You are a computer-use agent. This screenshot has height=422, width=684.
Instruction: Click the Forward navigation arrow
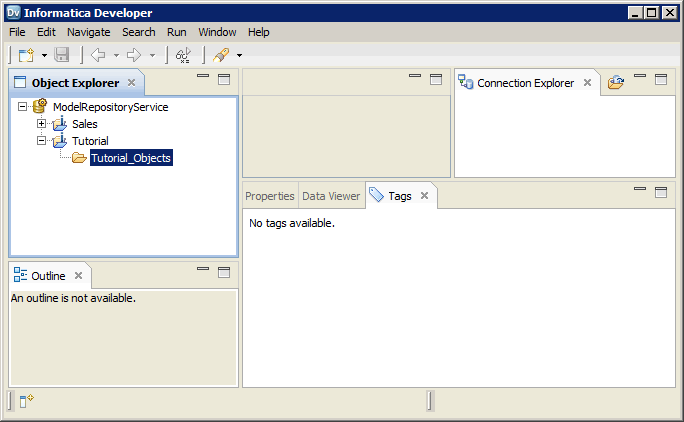coord(134,55)
